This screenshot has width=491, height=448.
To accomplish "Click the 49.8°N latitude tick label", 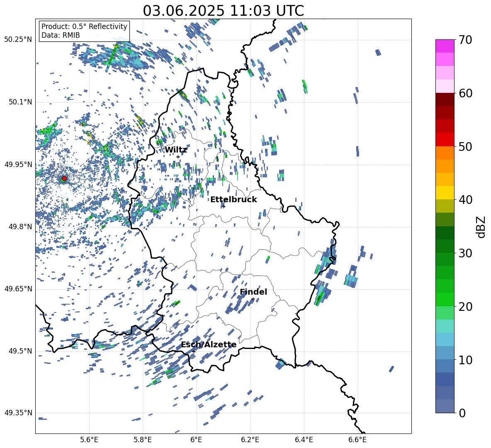I will click(x=20, y=227).
